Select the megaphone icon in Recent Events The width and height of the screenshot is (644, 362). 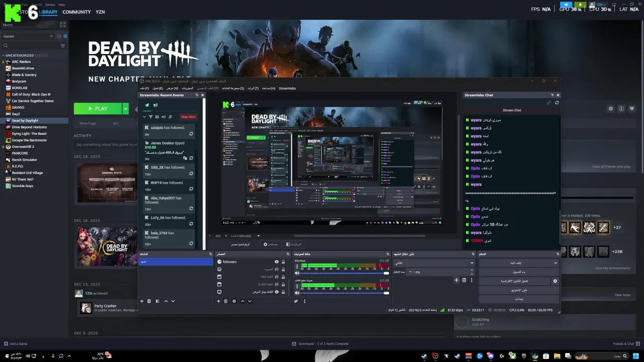point(155,105)
